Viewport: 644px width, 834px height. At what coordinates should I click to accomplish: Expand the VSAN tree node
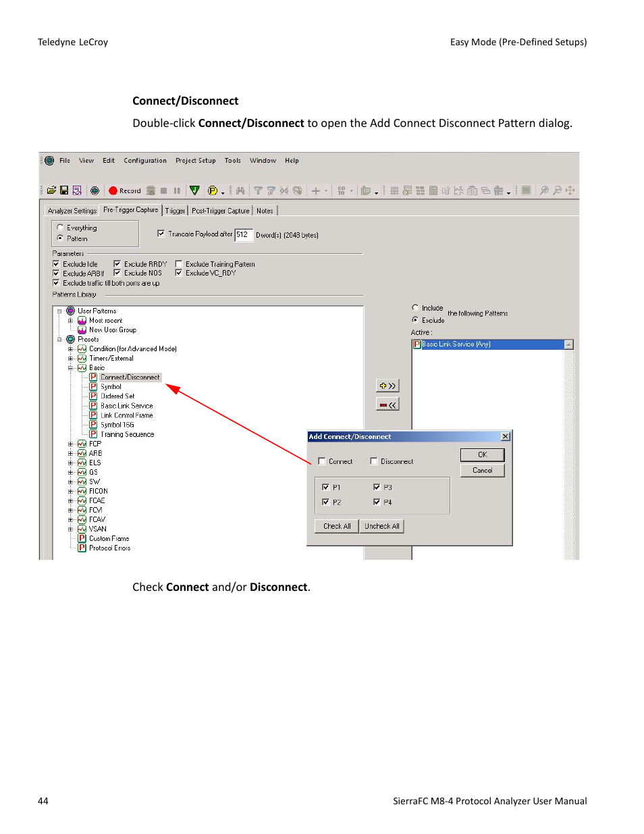70,529
